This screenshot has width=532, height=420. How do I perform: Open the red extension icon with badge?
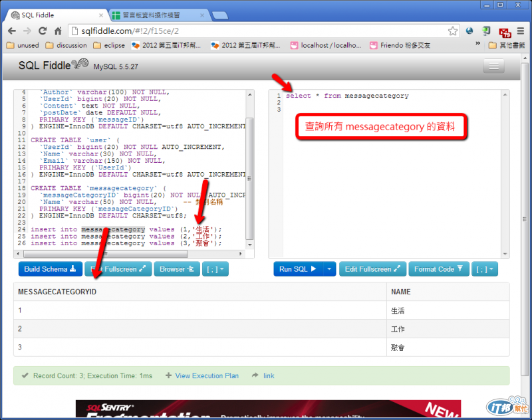point(505,33)
